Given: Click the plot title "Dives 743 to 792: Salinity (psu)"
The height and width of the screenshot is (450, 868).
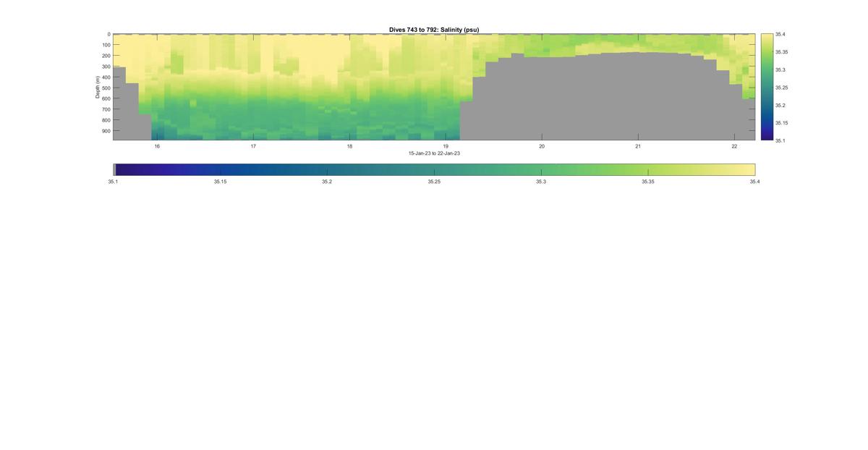Looking at the screenshot, I should click(x=434, y=30).
